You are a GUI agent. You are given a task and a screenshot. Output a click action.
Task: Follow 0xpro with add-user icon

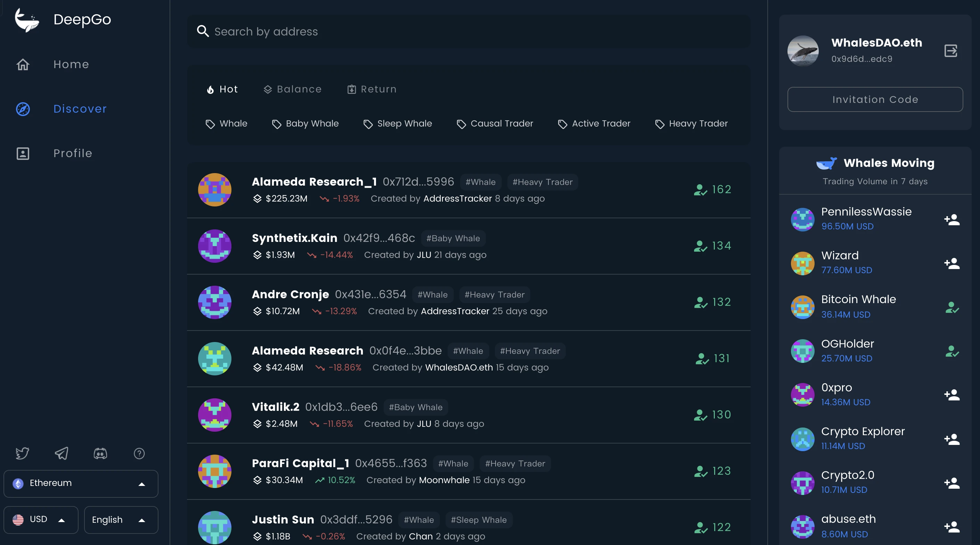point(952,395)
